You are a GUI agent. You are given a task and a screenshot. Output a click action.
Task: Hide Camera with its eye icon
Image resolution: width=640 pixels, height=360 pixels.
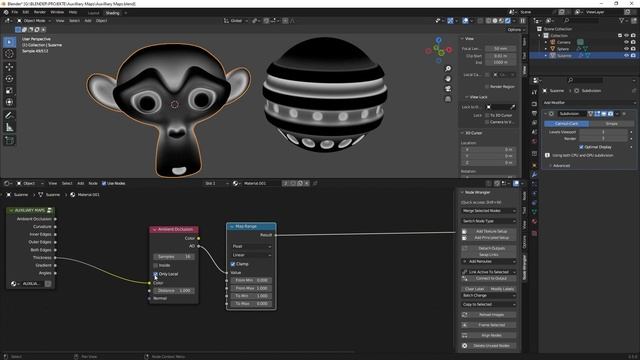tap(626, 42)
